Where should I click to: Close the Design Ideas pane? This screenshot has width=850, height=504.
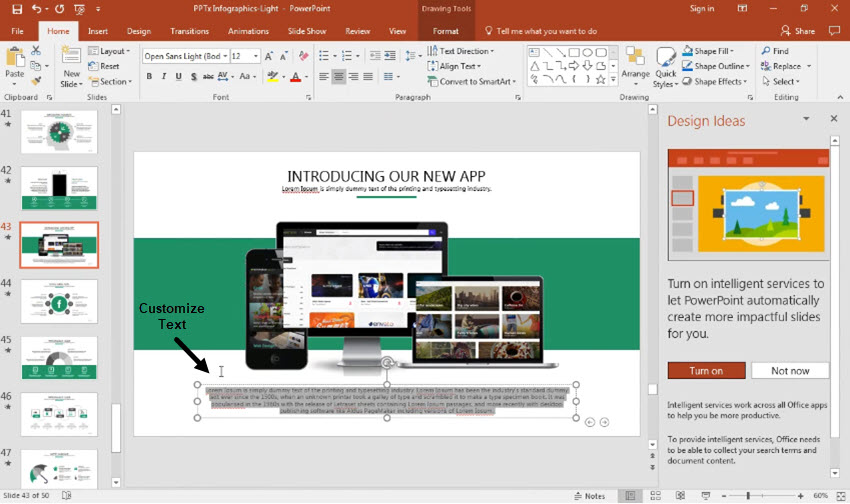834,118
